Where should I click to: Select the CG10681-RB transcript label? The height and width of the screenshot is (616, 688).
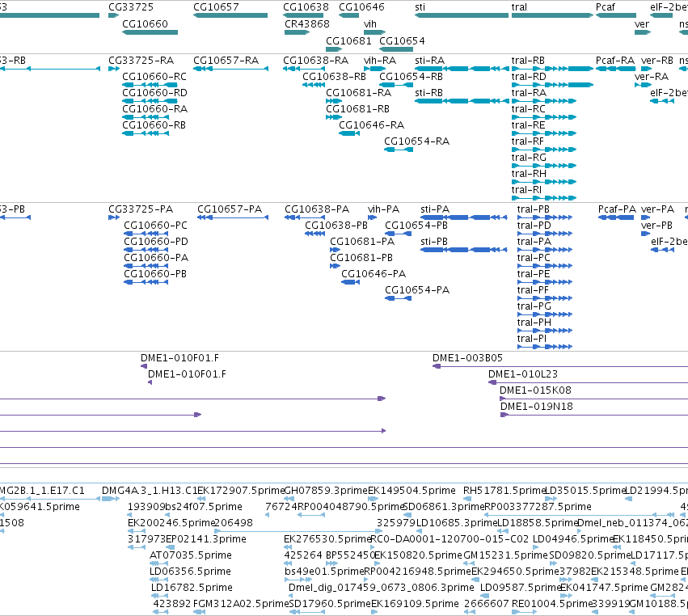357,109
